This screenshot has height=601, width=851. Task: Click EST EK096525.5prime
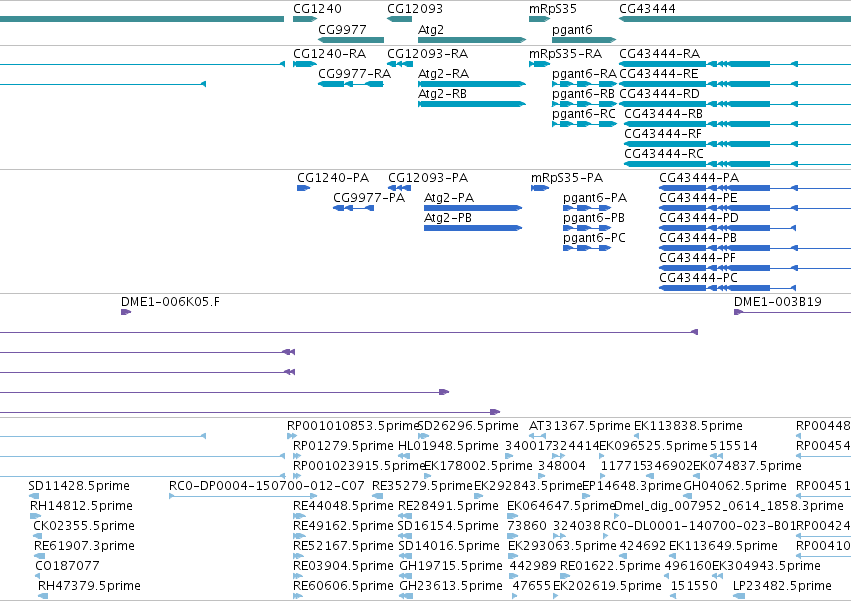point(654,446)
